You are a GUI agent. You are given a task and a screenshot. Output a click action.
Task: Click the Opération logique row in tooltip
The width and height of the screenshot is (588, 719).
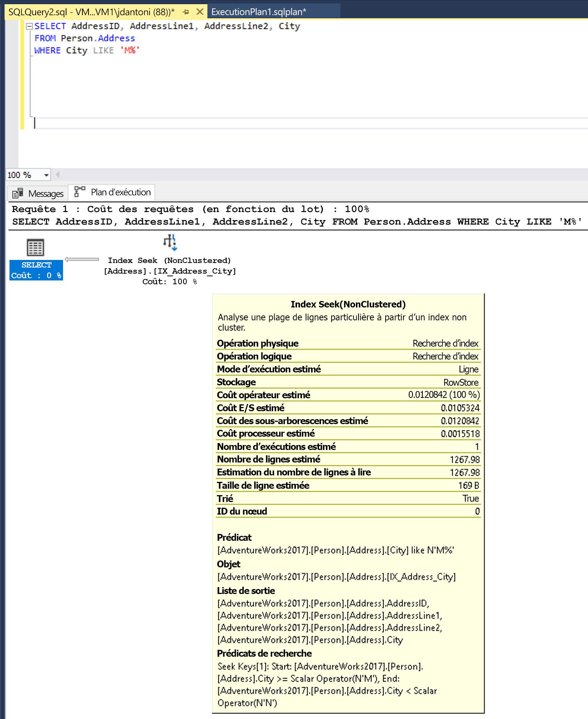(348, 356)
